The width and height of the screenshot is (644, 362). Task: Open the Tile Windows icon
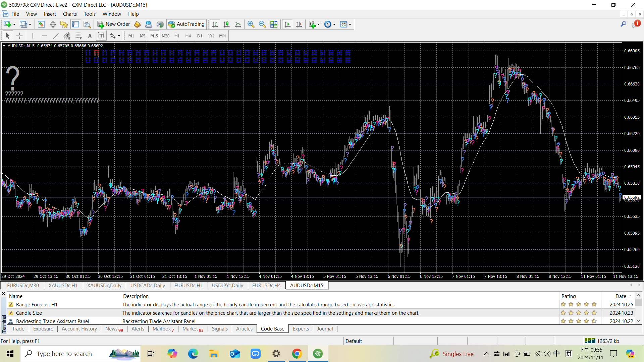click(x=274, y=24)
